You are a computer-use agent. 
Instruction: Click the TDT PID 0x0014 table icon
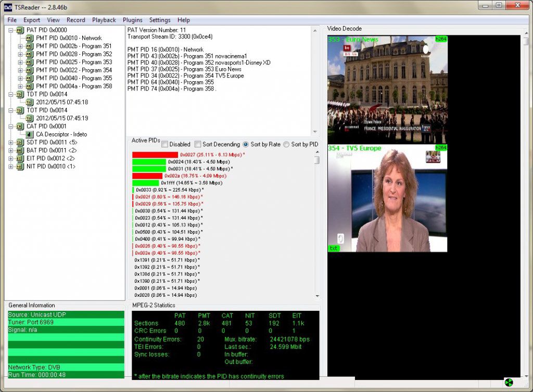pyautogui.click(x=20, y=95)
